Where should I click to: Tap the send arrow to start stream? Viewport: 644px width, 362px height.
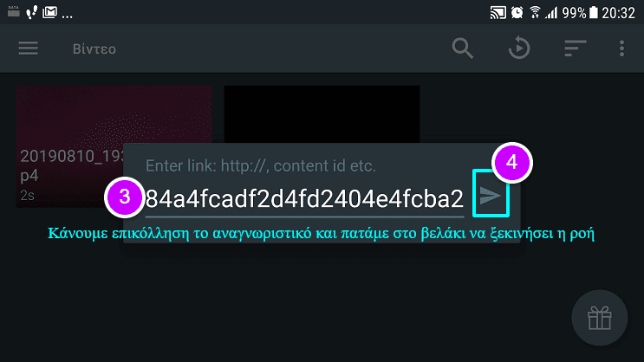[491, 193]
